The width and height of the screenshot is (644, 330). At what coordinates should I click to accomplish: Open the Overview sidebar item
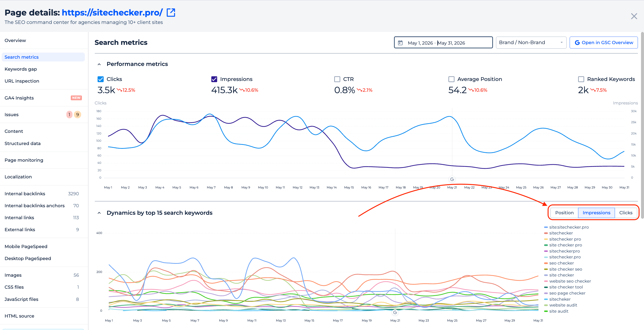(15, 41)
